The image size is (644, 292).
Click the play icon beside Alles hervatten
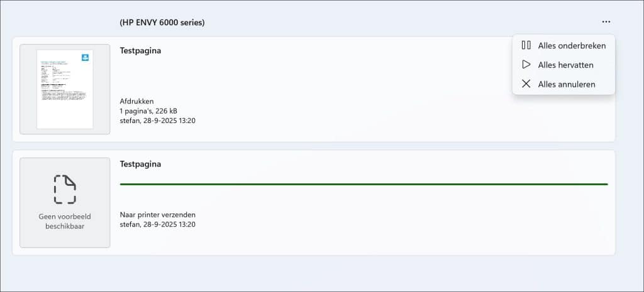coord(526,65)
